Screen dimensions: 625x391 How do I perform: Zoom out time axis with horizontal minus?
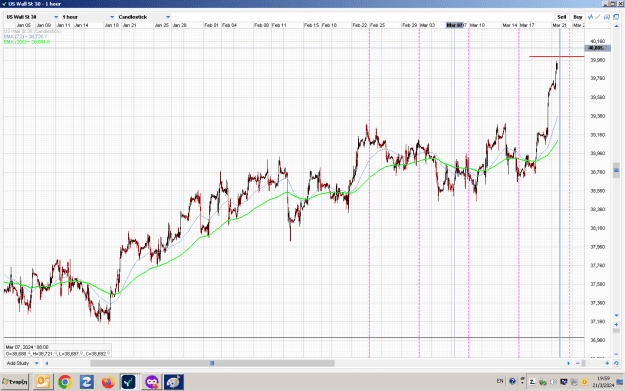tap(578, 363)
